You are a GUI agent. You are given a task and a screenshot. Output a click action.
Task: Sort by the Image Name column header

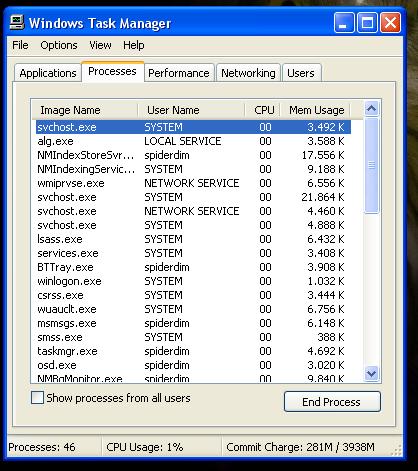click(85, 110)
